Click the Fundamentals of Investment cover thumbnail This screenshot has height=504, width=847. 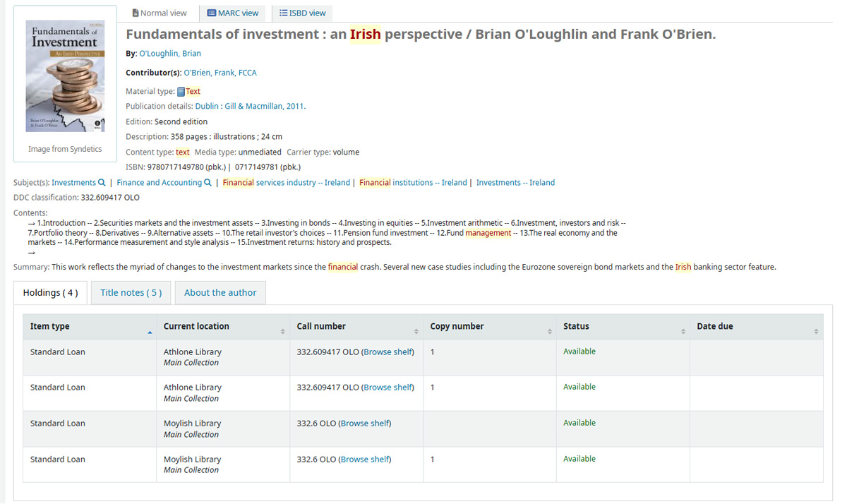(x=65, y=76)
